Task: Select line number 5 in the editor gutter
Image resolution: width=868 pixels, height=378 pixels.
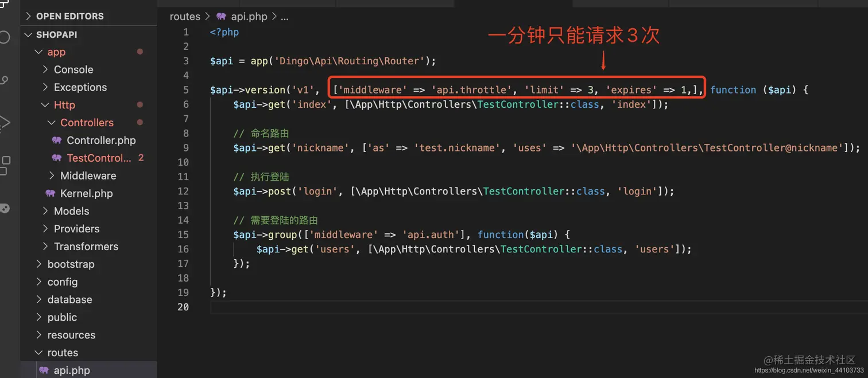Action: 185,89
